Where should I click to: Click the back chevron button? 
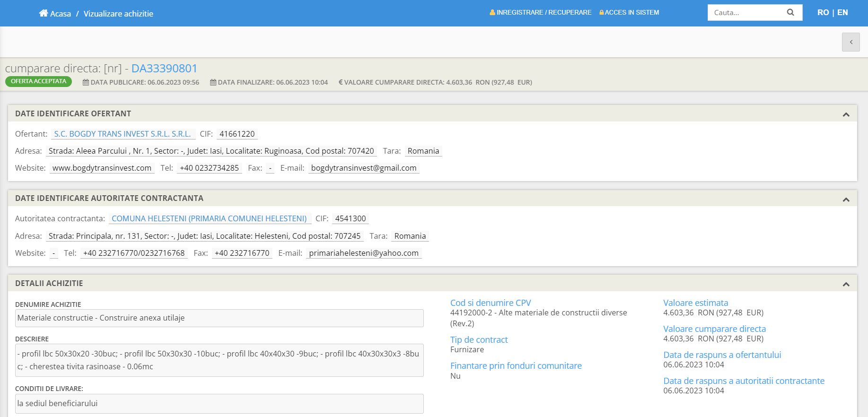[850, 42]
